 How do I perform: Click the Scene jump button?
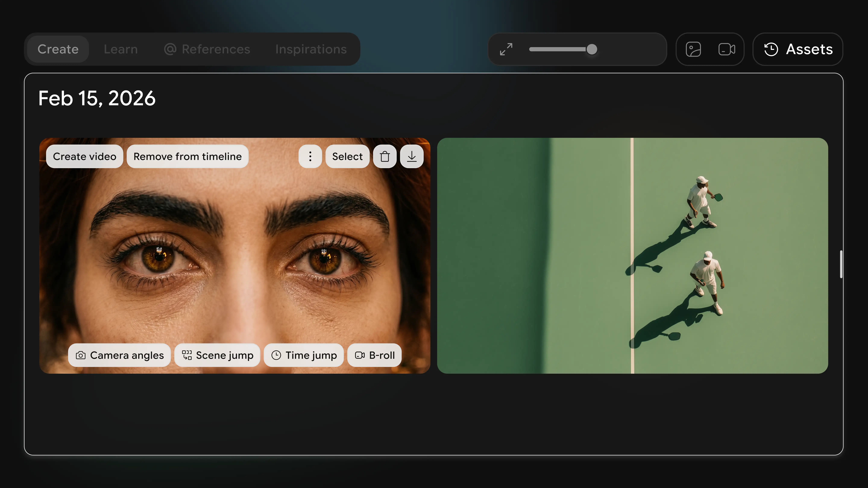tap(217, 355)
